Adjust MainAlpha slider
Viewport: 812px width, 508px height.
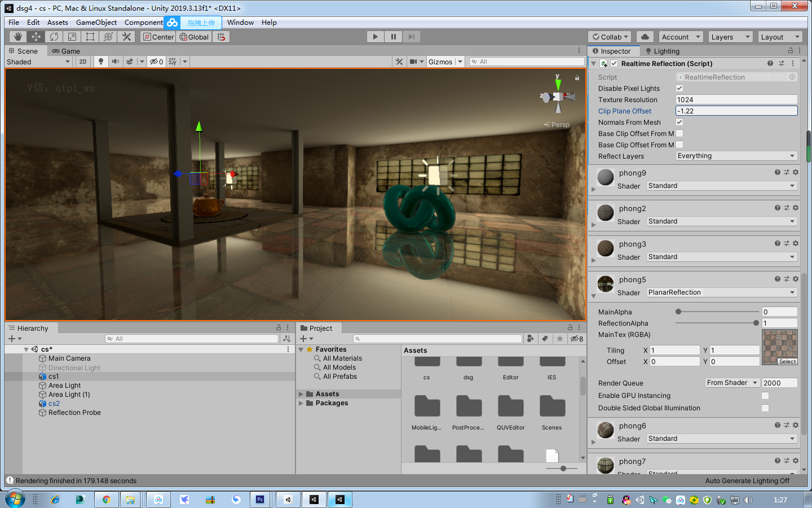[717, 312]
